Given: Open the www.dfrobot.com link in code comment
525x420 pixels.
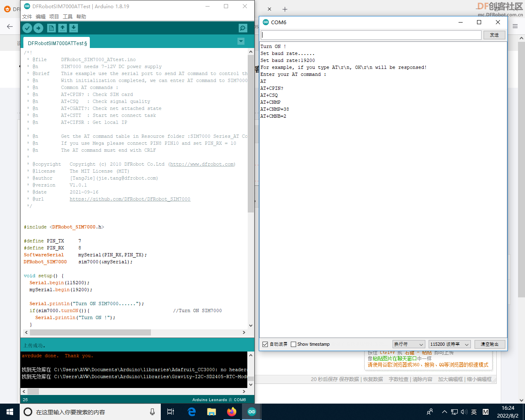Looking at the screenshot, I should (x=202, y=164).
